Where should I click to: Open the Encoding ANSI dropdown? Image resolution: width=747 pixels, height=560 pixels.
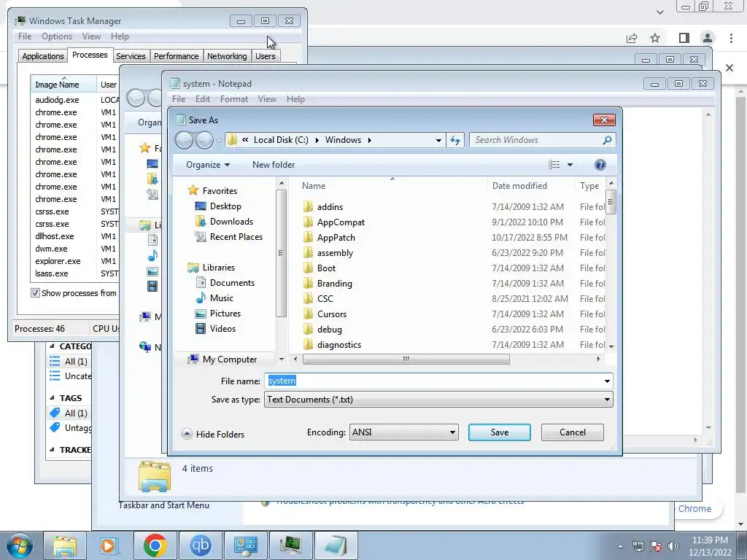coord(404,432)
